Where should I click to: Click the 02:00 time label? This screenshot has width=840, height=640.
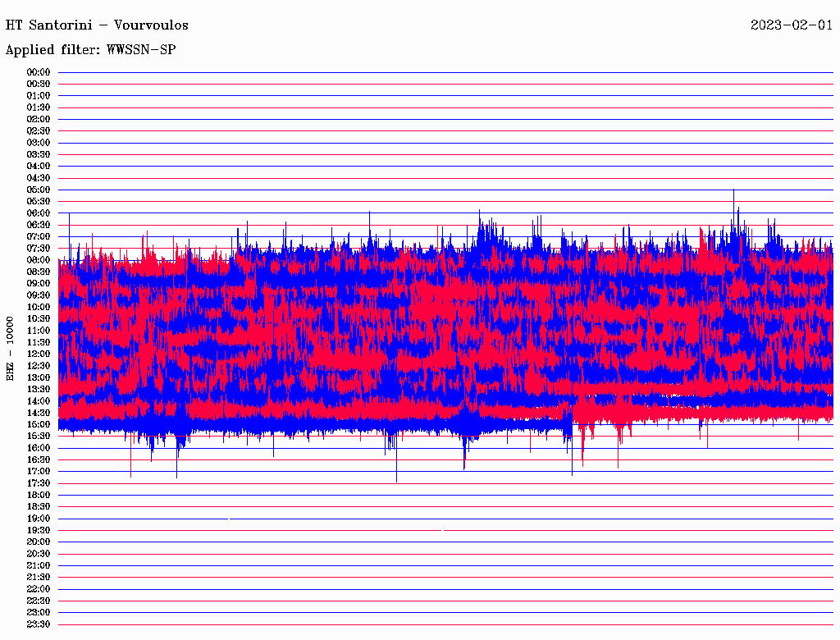[x=39, y=119]
